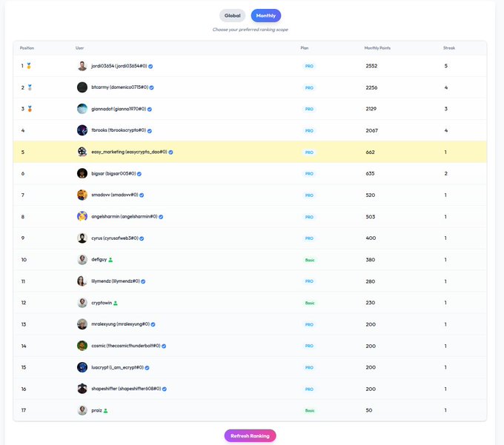Click easy_marketing's avatar in highlighted row
Screen dimensions: 504x445
pos(82,152)
